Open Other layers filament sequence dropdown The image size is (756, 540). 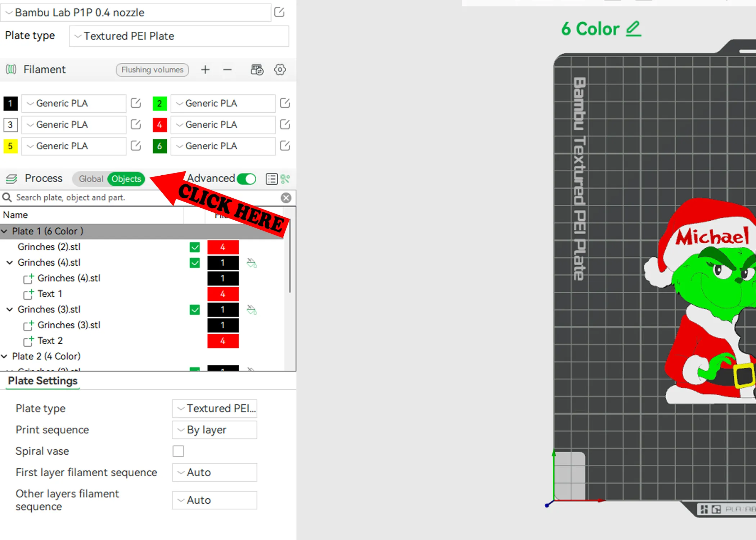pyautogui.click(x=215, y=500)
